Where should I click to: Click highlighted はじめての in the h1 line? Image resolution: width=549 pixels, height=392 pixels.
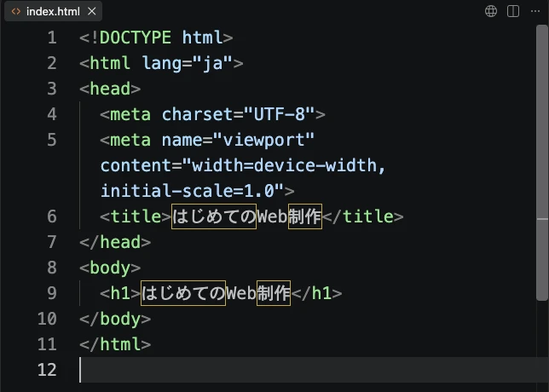click(x=183, y=293)
